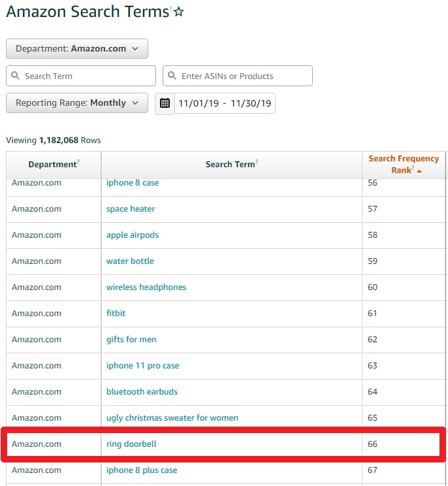Click the favorite star next to Amazon Search Terms
Screen dimensions: 448x486
(178, 12)
